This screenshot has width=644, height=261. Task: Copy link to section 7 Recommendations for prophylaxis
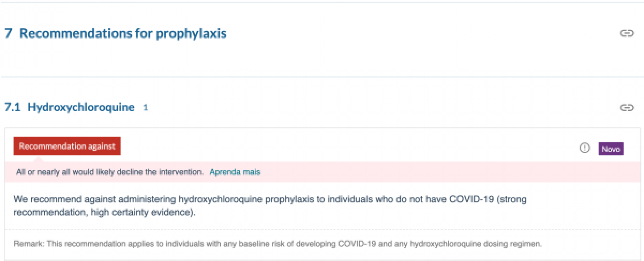(x=627, y=33)
